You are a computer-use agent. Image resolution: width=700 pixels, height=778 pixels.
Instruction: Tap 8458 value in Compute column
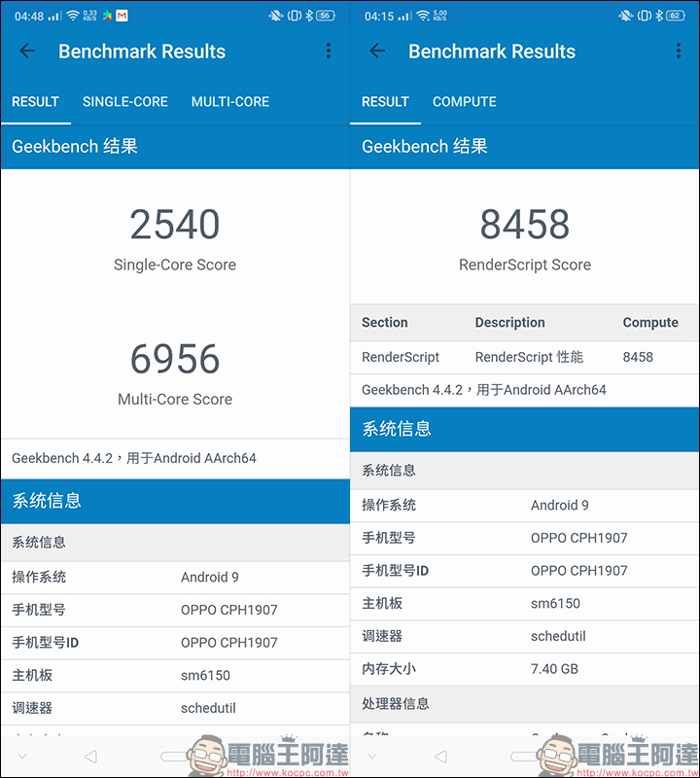tap(638, 357)
